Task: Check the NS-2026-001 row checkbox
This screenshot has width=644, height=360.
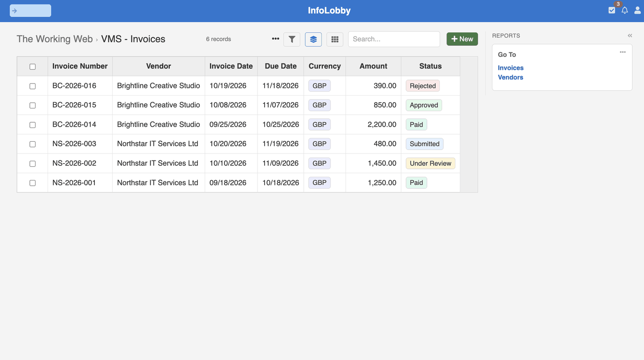Action: [32, 183]
